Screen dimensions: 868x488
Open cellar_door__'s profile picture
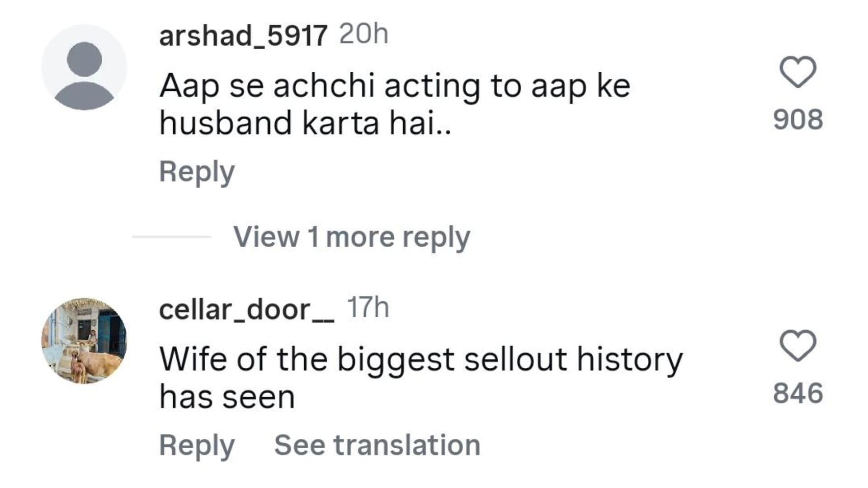(84, 341)
